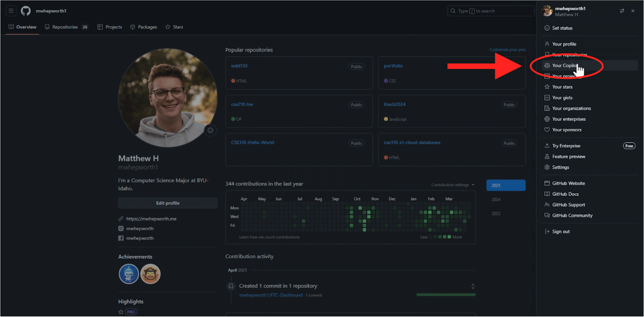Click the set status smiley on avatar
This screenshot has width=644, height=317.
pyautogui.click(x=210, y=130)
